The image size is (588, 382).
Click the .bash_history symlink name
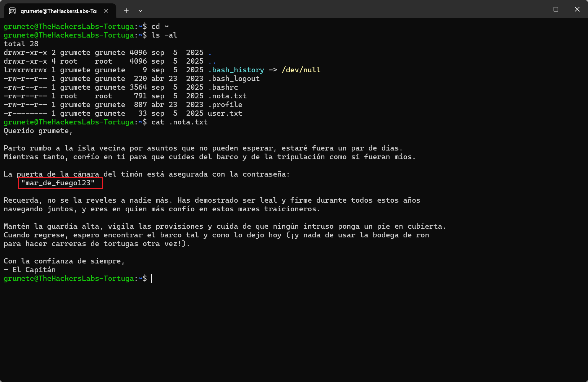coord(238,70)
